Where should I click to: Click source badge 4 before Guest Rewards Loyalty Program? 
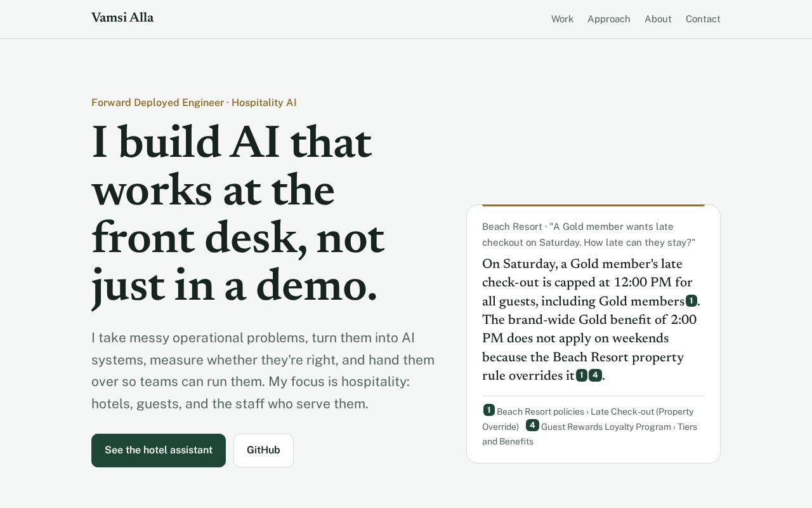coord(532,425)
